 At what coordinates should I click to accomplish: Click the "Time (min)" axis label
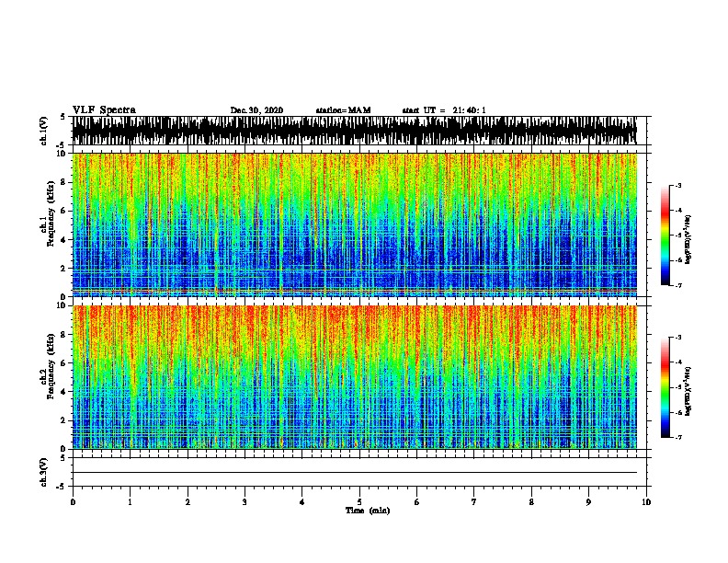(x=368, y=511)
